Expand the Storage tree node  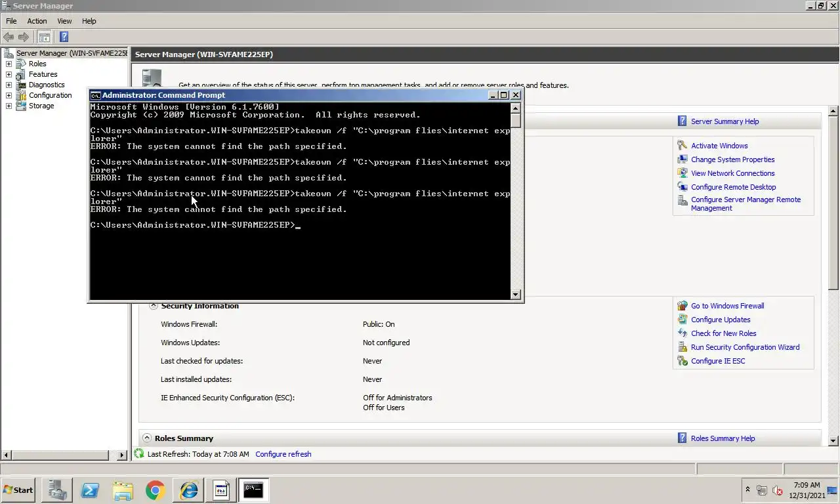[9, 106]
